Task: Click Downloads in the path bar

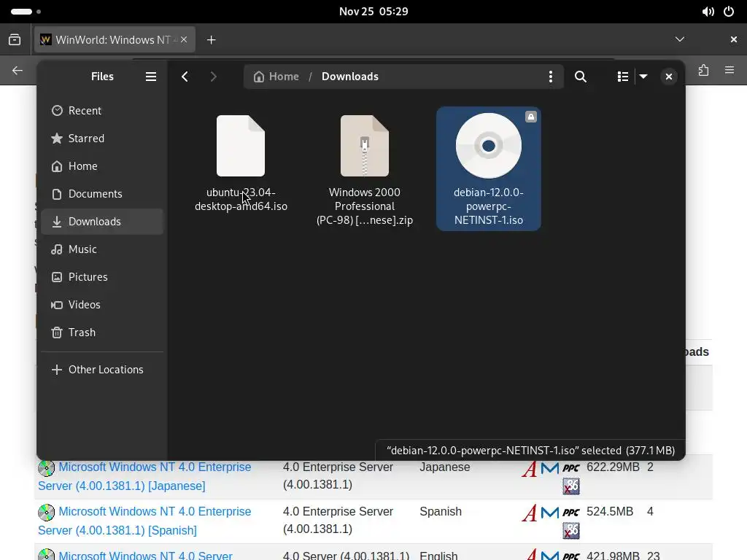Action: click(x=349, y=77)
